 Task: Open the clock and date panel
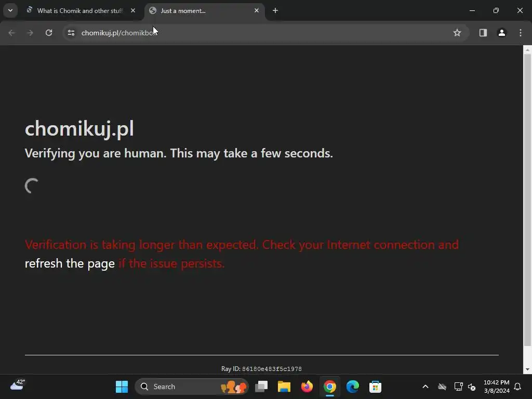coord(496,387)
